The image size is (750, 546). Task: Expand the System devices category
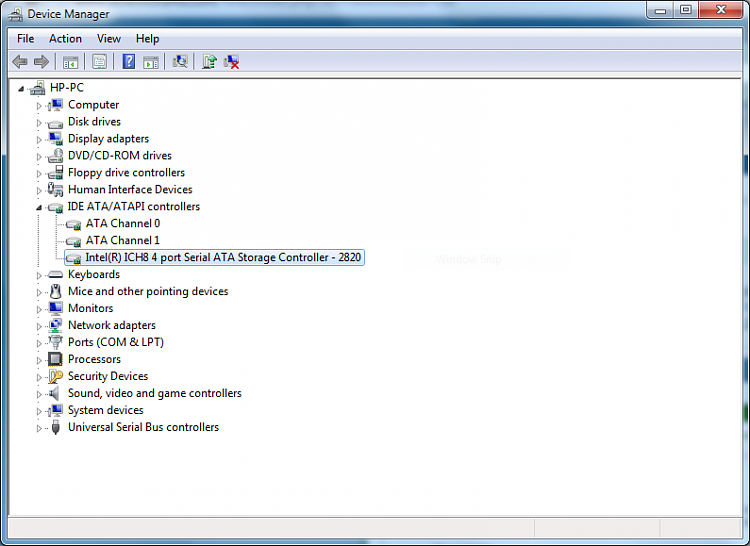click(39, 411)
